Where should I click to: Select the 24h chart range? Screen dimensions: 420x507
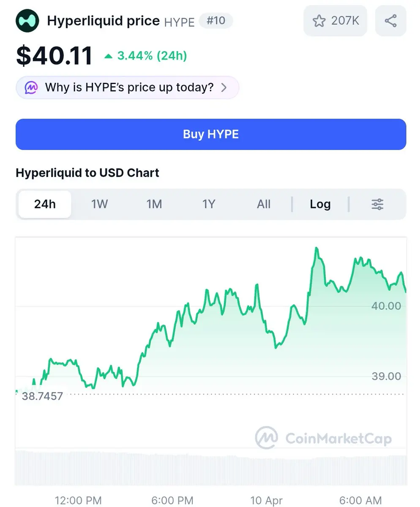click(x=45, y=204)
